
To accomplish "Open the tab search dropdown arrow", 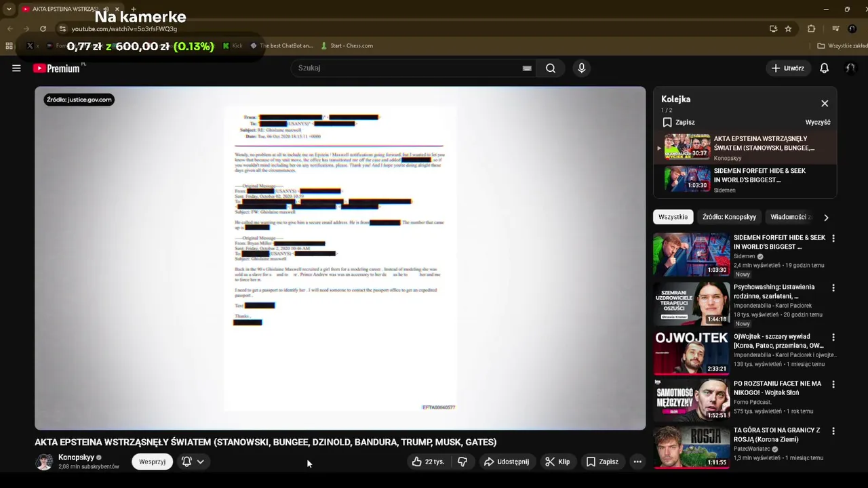I will coord(9,9).
